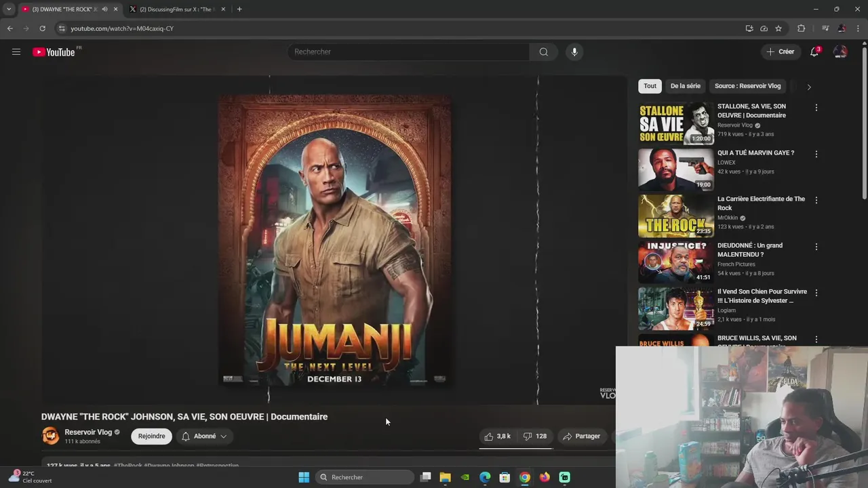868x488 pixels.
Task: Click the Jumanji video player area
Action: [334, 240]
